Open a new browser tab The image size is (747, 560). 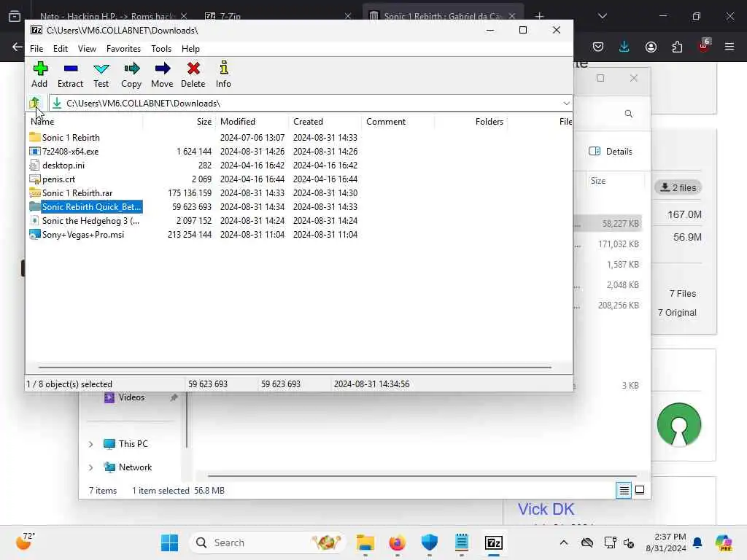[x=539, y=16]
